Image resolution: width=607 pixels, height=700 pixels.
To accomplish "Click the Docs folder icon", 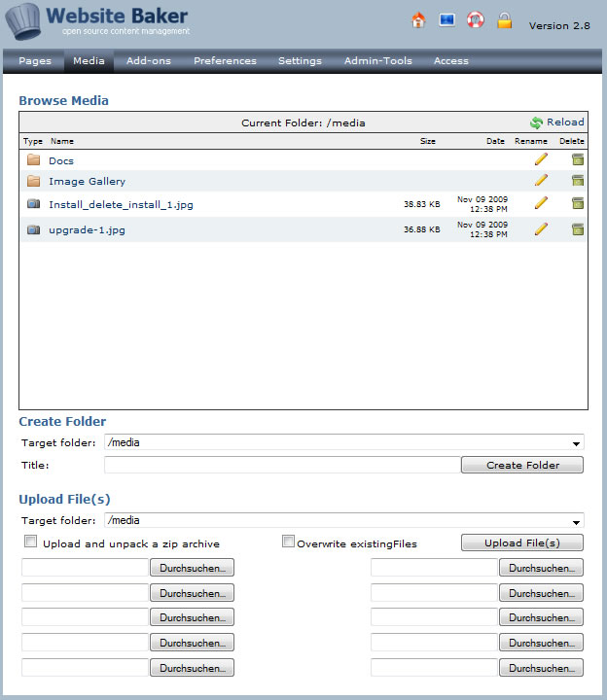I will pyautogui.click(x=33, y=159).
